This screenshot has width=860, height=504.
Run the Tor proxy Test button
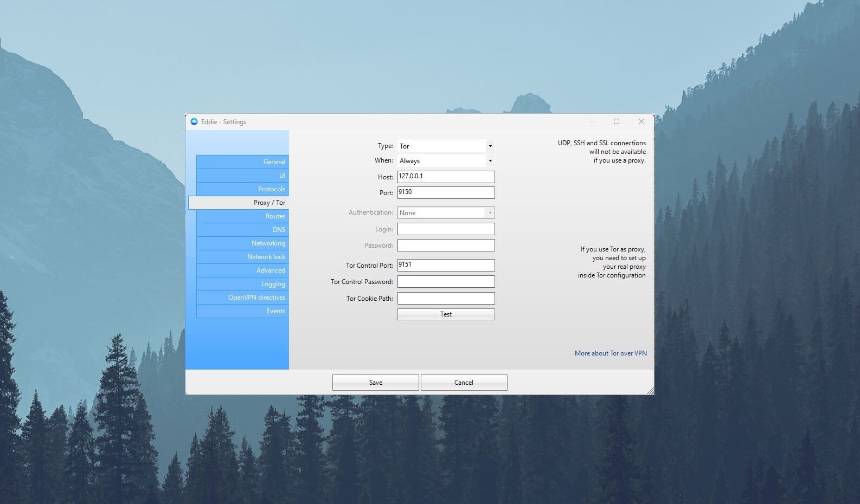[446, 314]
